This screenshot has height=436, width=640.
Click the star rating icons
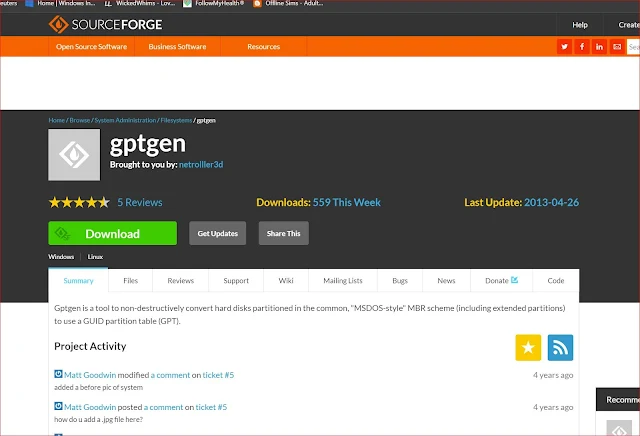point(79,202)
